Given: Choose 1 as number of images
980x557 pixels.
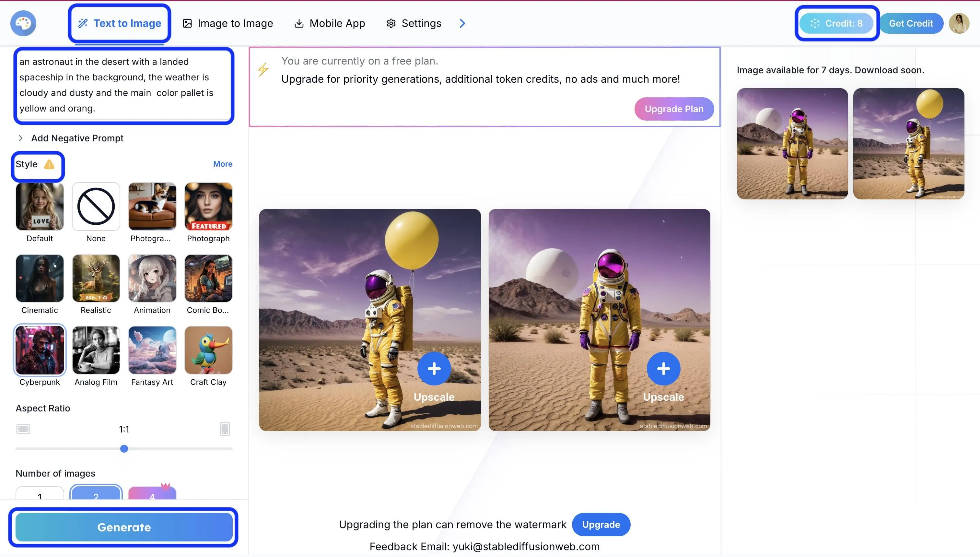Looking at the screenshot, I should pos(40,494).
